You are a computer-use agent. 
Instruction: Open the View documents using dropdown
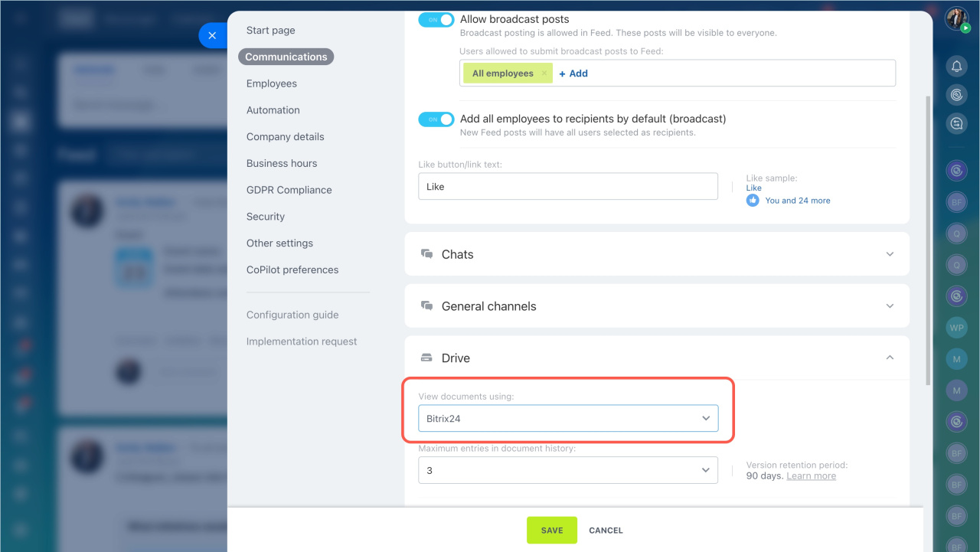567,419
